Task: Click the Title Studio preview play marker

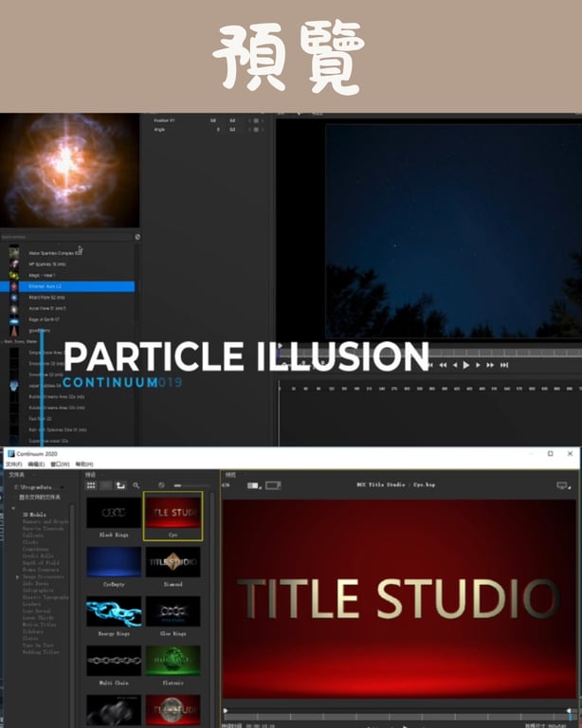Action: click(x=226, y=710)
